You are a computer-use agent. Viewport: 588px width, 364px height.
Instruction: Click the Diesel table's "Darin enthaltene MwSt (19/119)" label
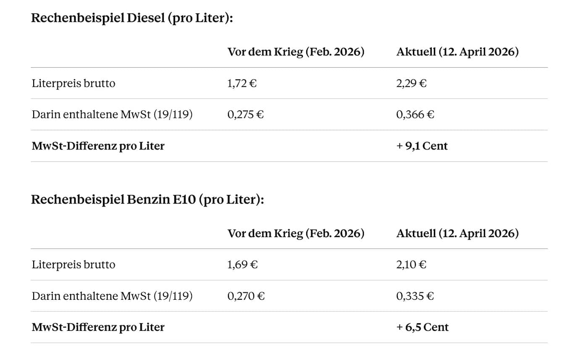pos(112,114)
